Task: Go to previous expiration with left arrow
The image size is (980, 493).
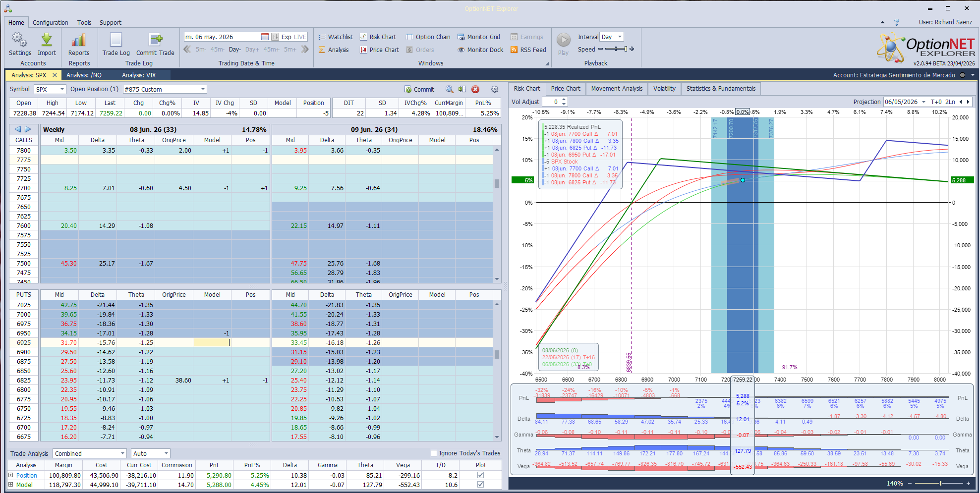Action: [x=18, y=129]
